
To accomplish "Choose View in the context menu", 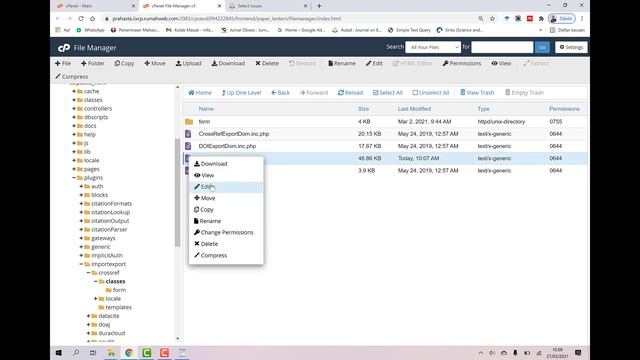I will 226,175.
